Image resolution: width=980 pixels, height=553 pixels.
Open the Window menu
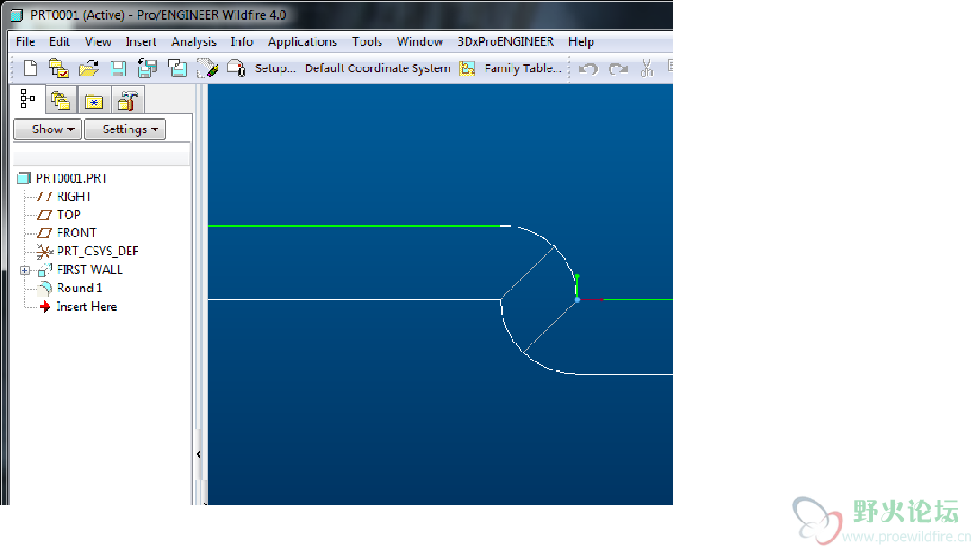click(420, 42)
